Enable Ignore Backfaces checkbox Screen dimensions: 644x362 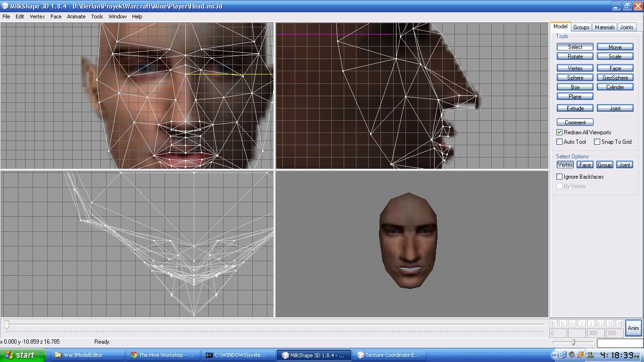click(x=560, y=177)
